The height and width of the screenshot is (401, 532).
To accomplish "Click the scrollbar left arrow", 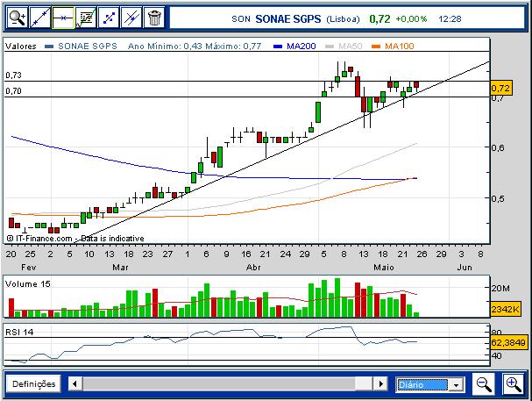I will (75, 384).
